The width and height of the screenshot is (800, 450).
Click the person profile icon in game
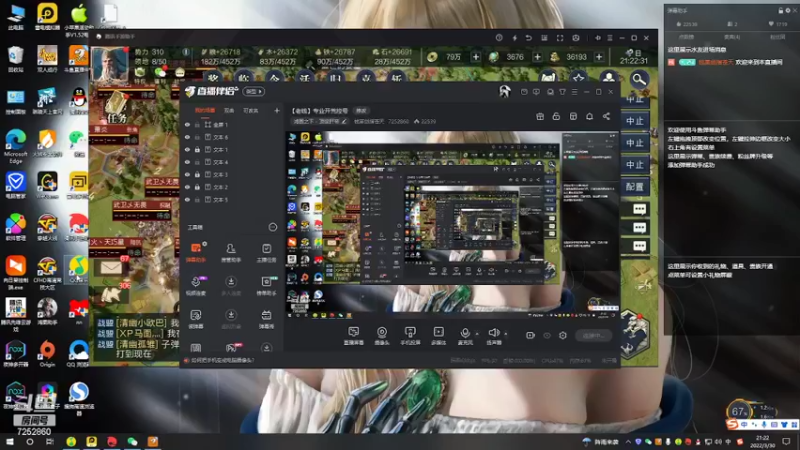tap(609, 78)
